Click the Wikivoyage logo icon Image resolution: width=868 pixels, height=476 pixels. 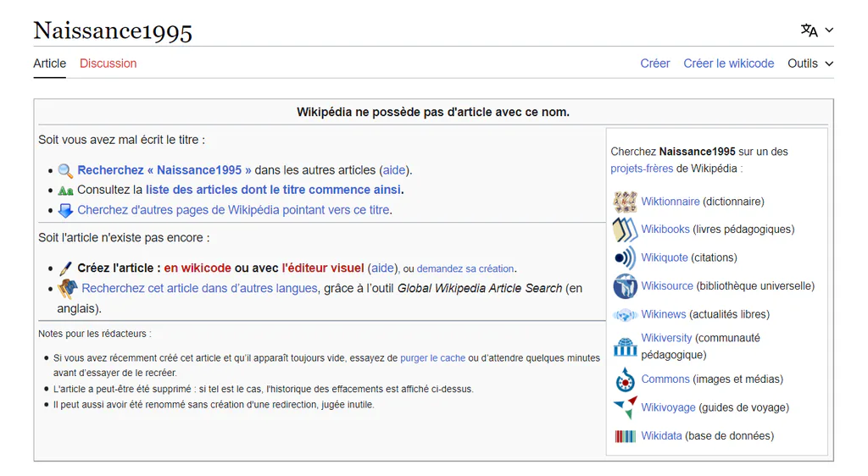625,408
